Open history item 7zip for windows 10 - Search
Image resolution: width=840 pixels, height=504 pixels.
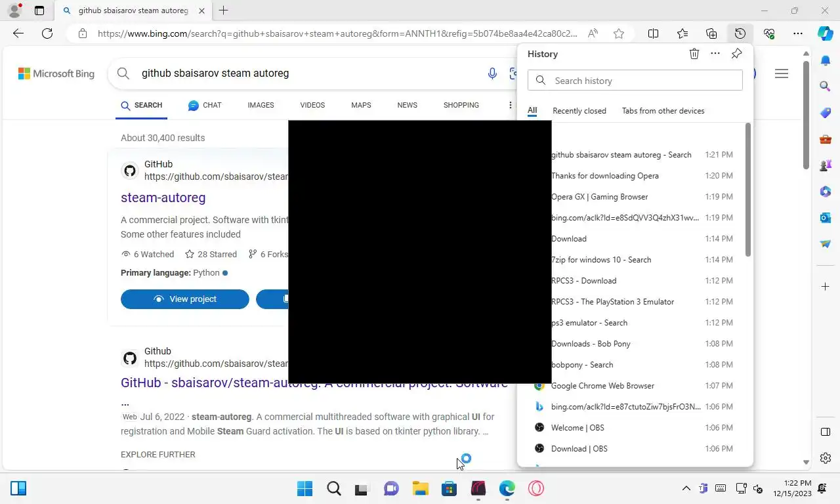tap(635, 260)
